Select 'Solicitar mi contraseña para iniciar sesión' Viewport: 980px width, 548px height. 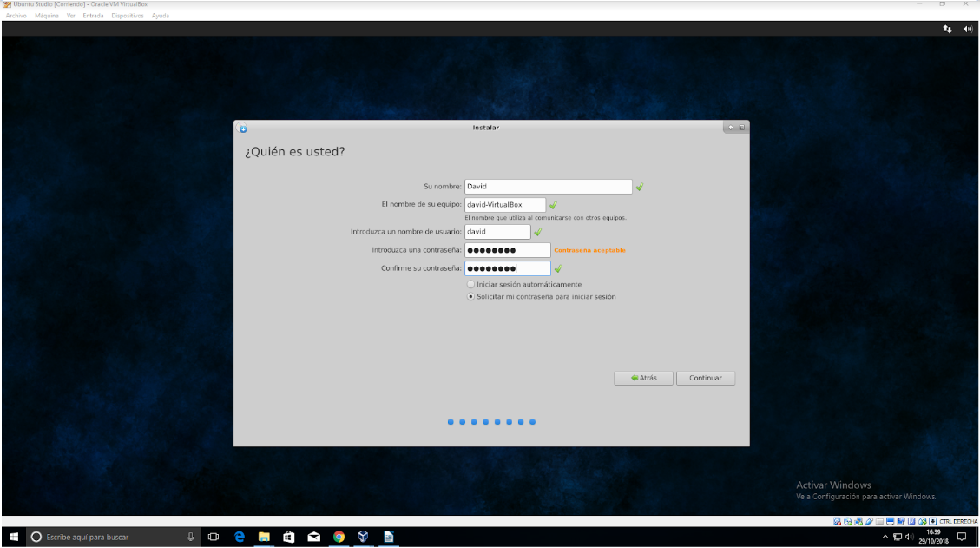point(470,296)
